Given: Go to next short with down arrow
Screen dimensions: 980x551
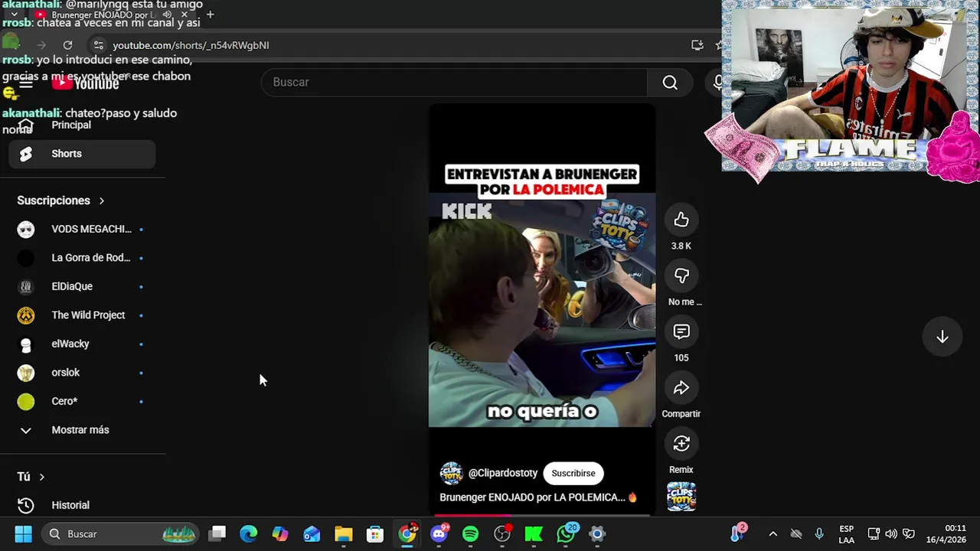Looking at the screenshot, I should 942,337.
